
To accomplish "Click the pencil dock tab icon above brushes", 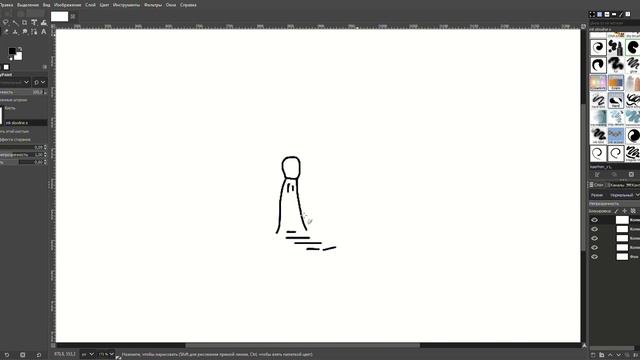I will coord(621,14).
